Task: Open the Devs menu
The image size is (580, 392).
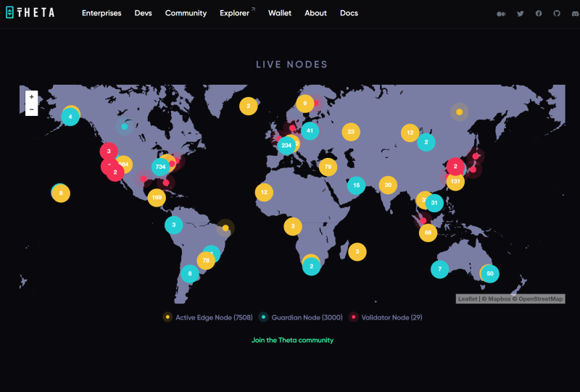Action: pos(143,13)
